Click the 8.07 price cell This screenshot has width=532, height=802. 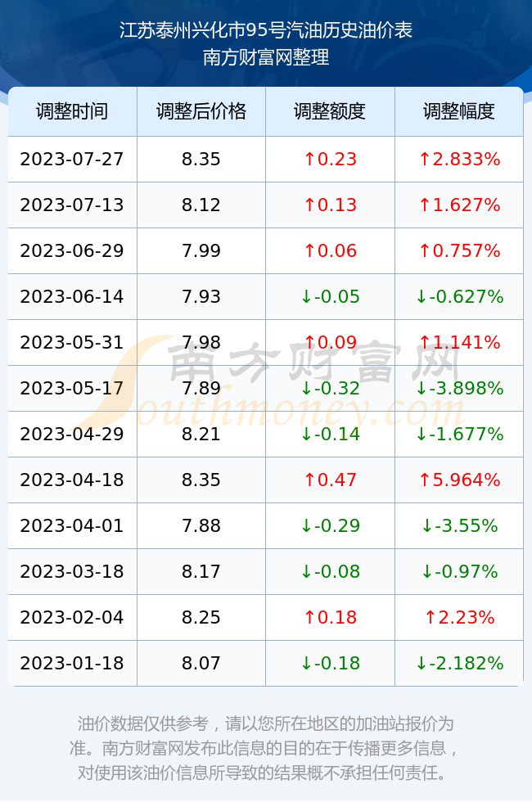(x=201, y=664)
